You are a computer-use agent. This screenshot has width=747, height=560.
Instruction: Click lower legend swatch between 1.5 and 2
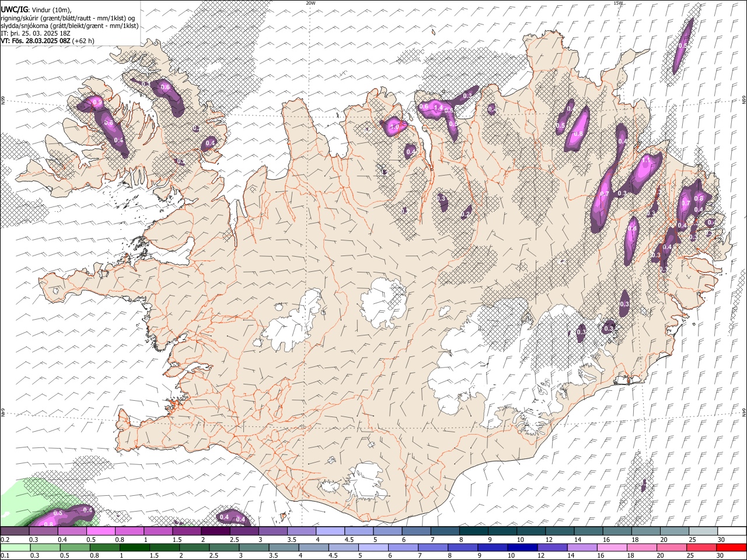[164, 547]
